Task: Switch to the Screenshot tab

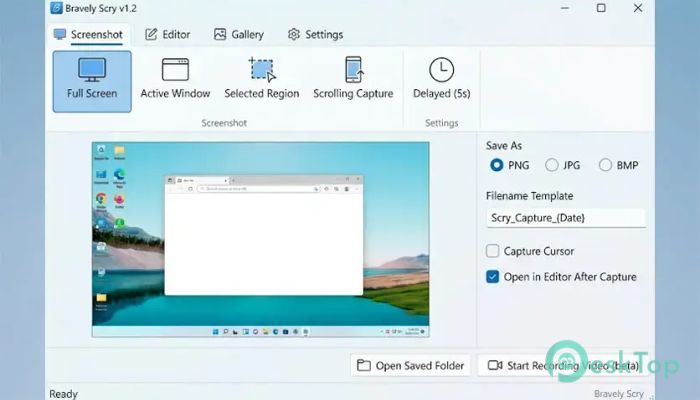Action: 88,34
